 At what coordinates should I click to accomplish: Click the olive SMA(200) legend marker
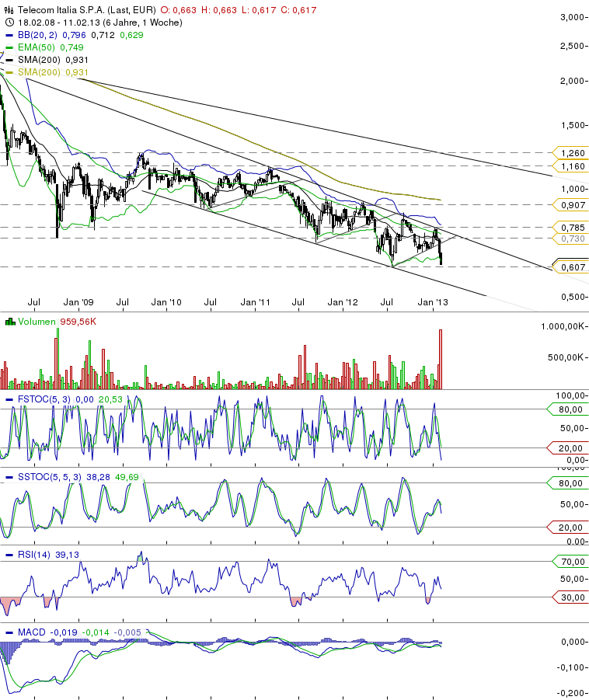[x=9, y=72]
